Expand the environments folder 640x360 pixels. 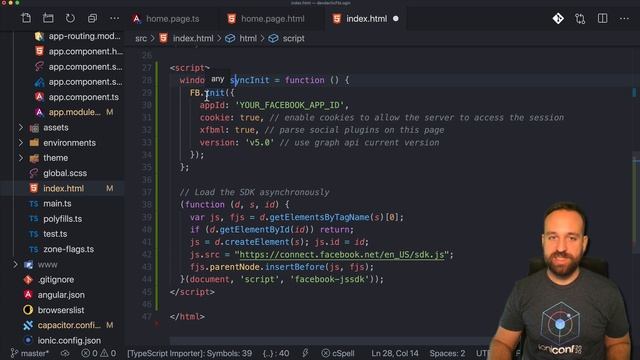(x=69, y=143)
